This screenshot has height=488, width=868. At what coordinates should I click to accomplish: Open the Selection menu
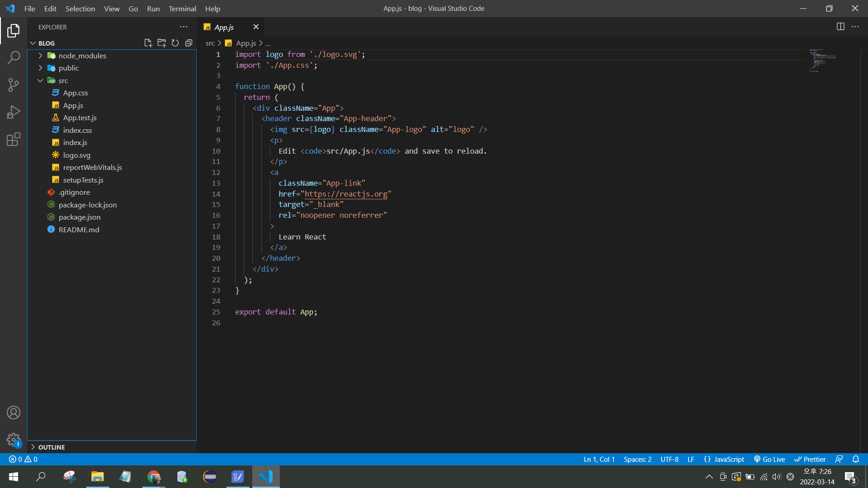(80, 9)
